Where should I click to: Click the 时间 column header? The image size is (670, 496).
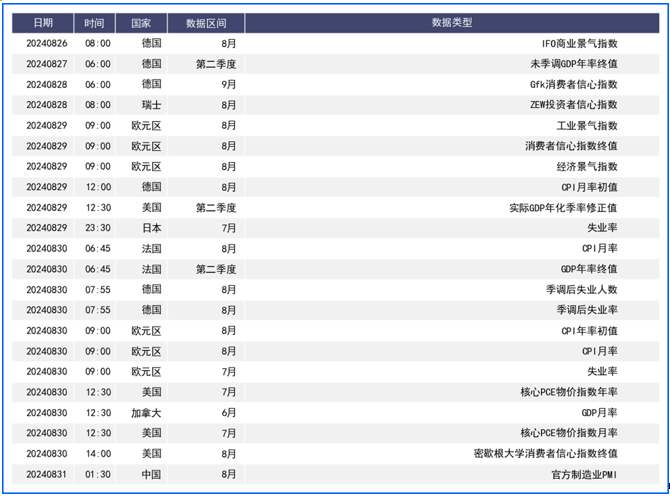pyautogui.click(x=94, y=23)
